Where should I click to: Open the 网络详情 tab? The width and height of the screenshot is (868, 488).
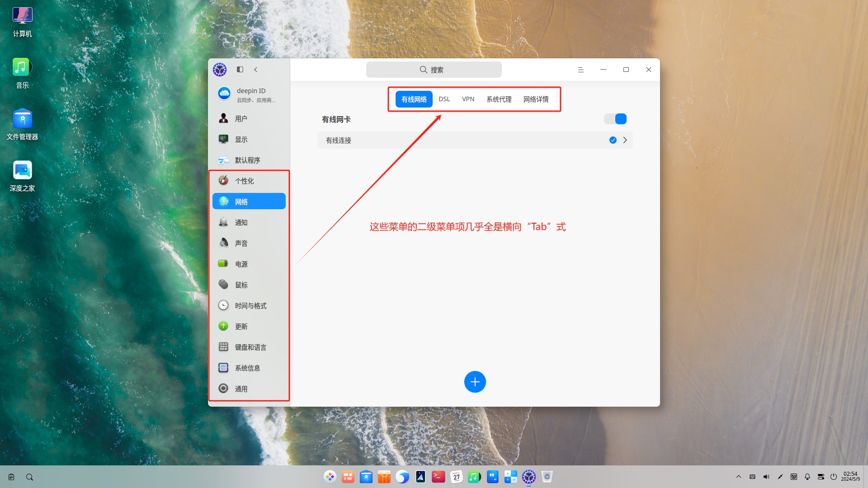(536, 99)
